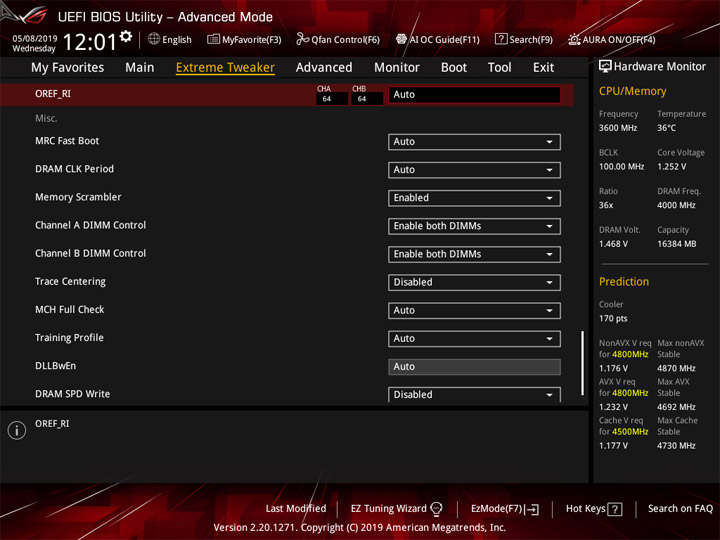Image resolution: width=720 pixels, height=540 pixels.
Task: Click the 1.468 V DRAM voltage value
Action: [613, 244]
